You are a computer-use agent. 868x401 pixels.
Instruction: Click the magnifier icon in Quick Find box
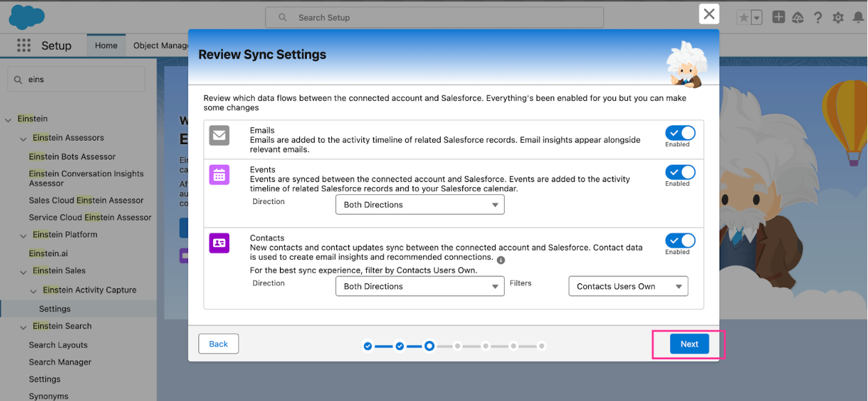pos(18,79)
